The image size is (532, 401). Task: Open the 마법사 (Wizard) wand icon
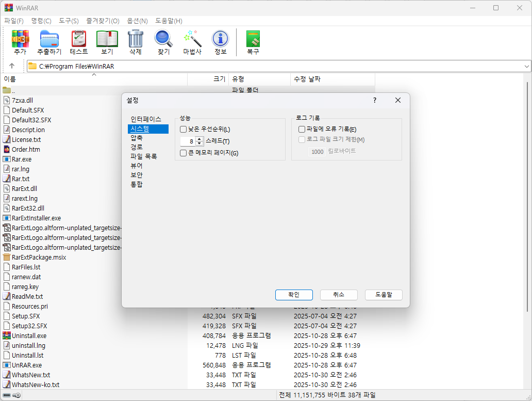click(192, 39)
